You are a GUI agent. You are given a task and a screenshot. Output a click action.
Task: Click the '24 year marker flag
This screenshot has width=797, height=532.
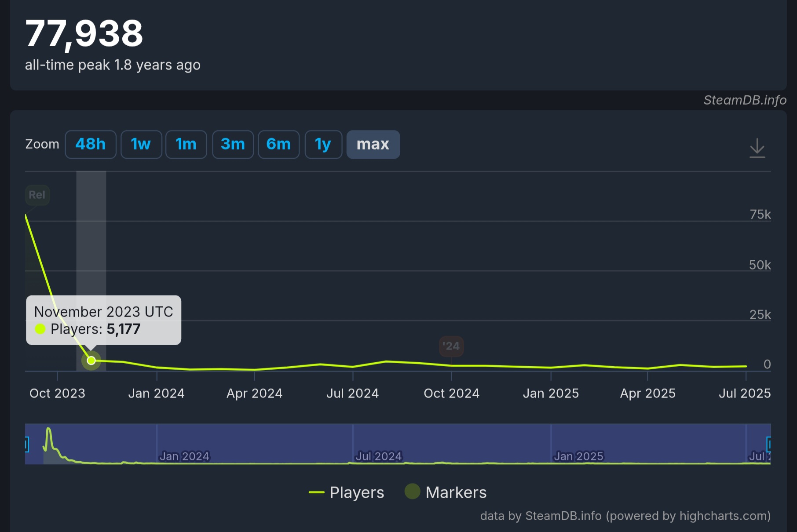(x=451, y=346)
